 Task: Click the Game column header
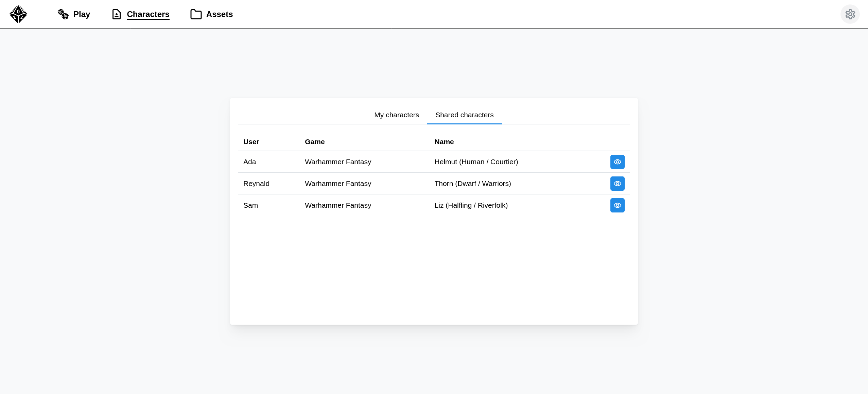click(315, 142)
